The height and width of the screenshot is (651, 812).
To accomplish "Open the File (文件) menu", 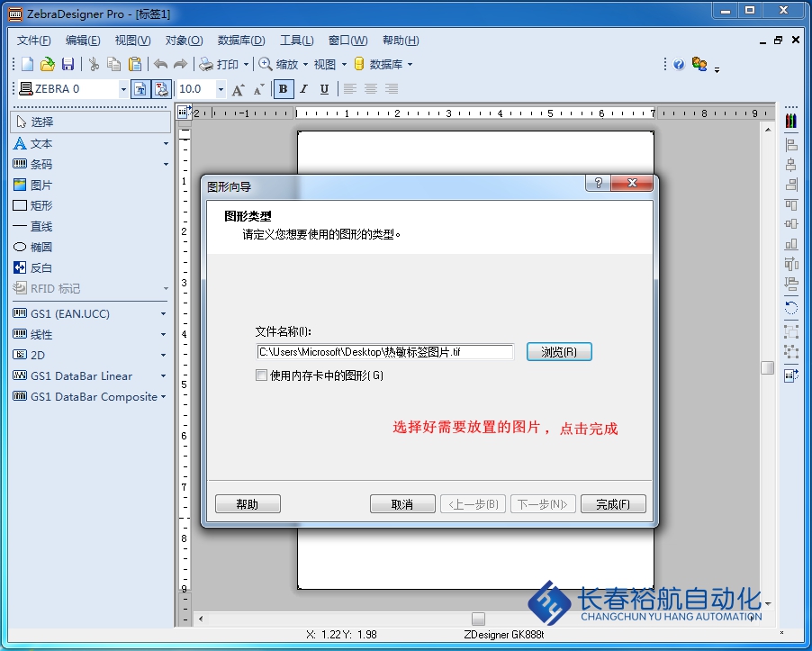I will (x=34, y=41).
